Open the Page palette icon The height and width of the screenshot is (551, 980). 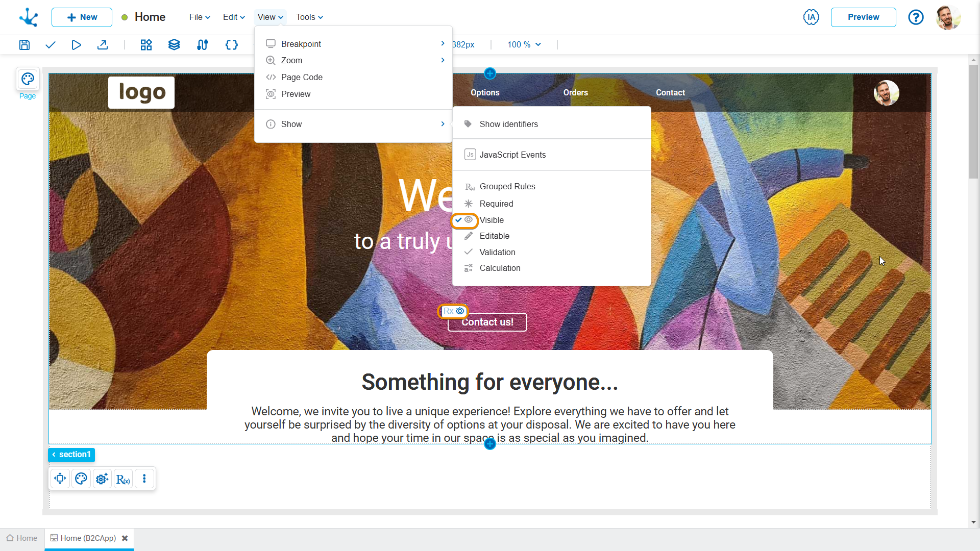pos(28,79)
